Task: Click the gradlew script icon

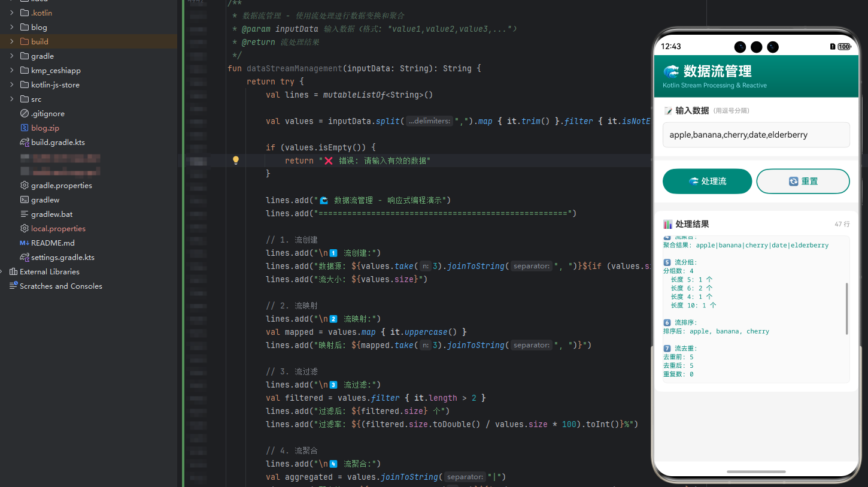Action: (25, 199)
